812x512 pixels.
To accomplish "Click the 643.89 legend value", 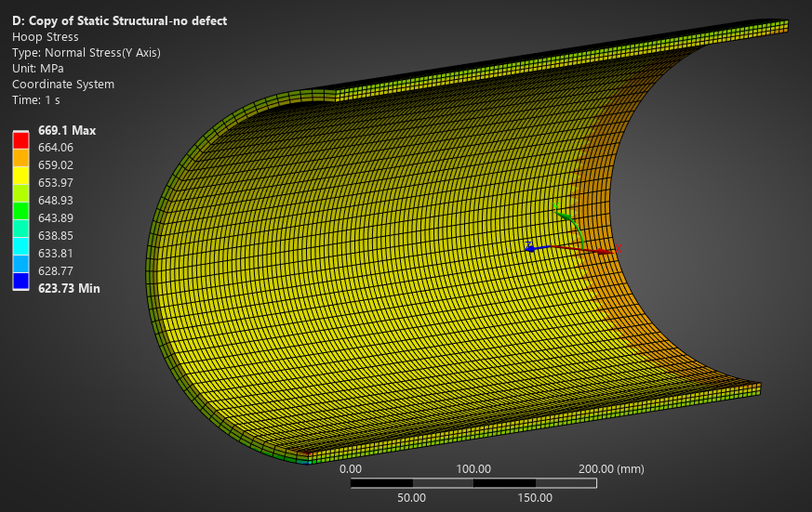I will click(x=56, y=217).
